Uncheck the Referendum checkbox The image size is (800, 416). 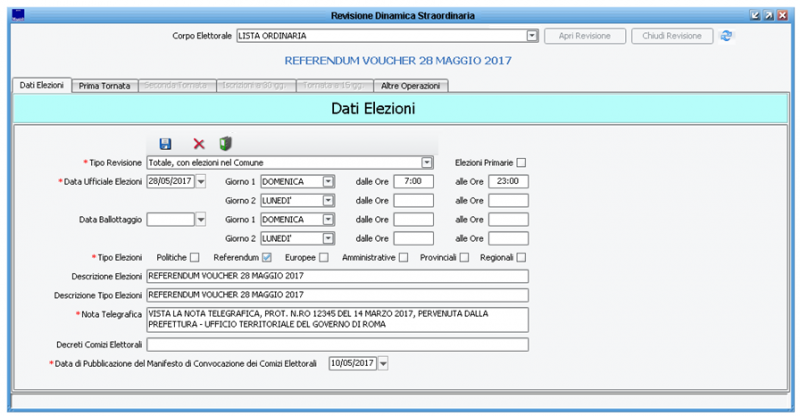coord(267,257)
